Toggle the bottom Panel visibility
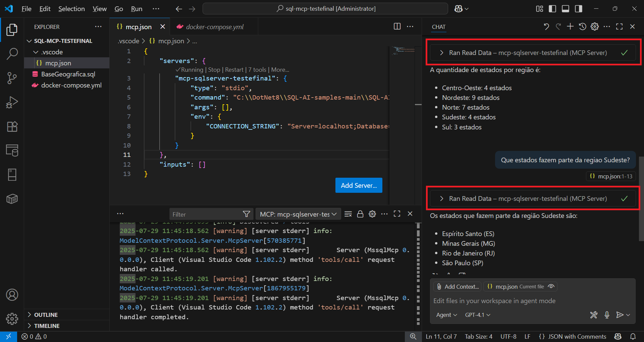This screenshot has width=644, height=342. (566, 9)
